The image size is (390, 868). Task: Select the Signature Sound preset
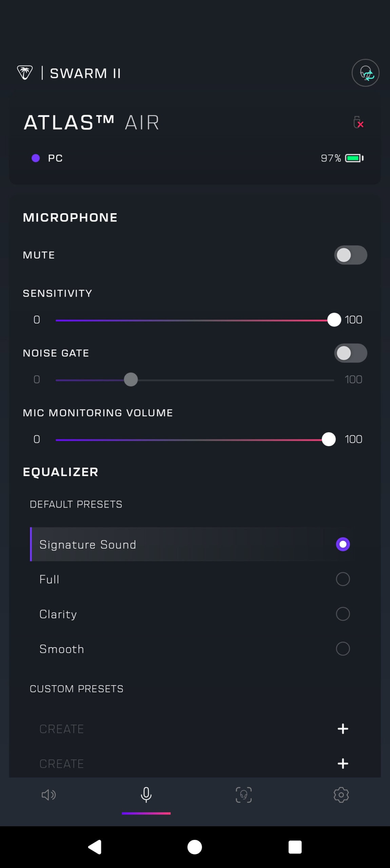343,544
